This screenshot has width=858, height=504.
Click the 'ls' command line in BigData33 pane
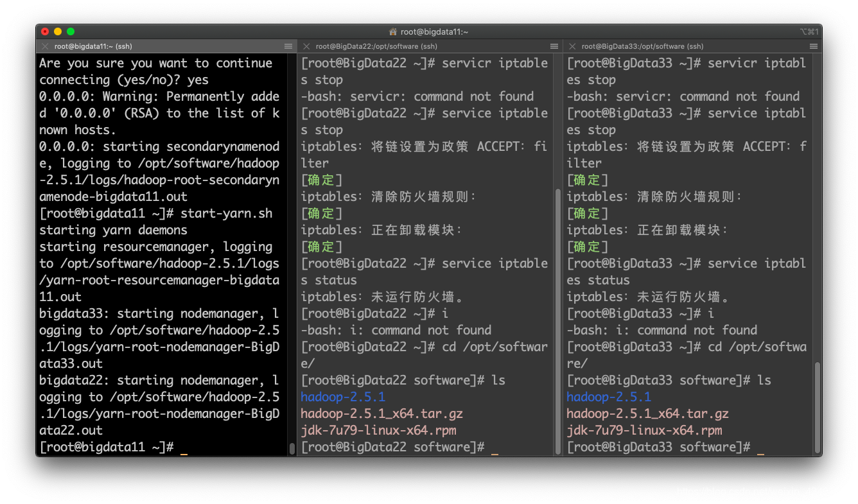[669, 380]
